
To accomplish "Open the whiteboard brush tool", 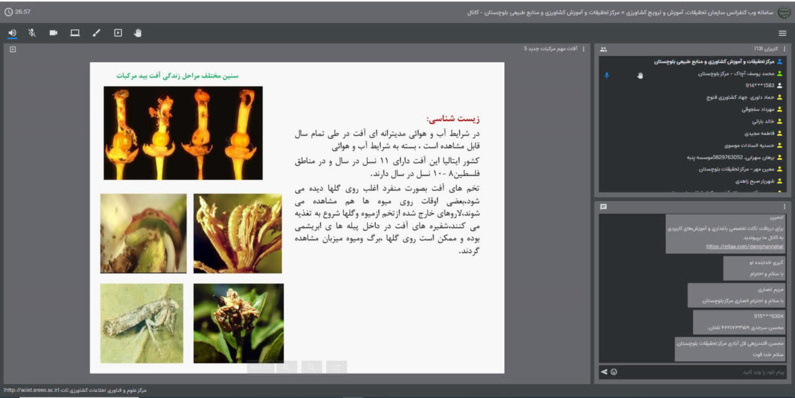I will click(96, 33).
